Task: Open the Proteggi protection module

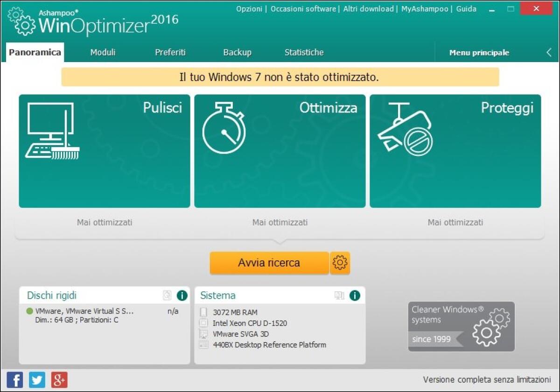Action: (x=455, y=151)
